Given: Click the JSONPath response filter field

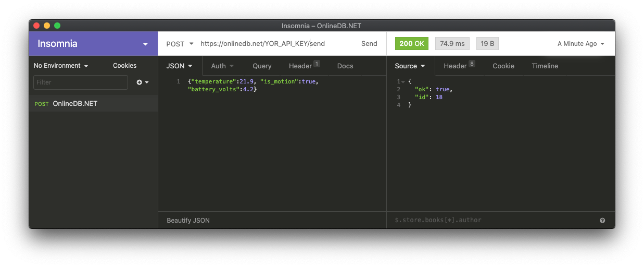Looking at the screenshot, I should click(x=492, y=220).
